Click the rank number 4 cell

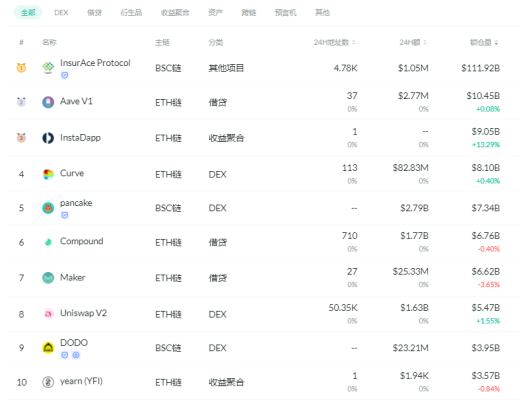point(21,174)
